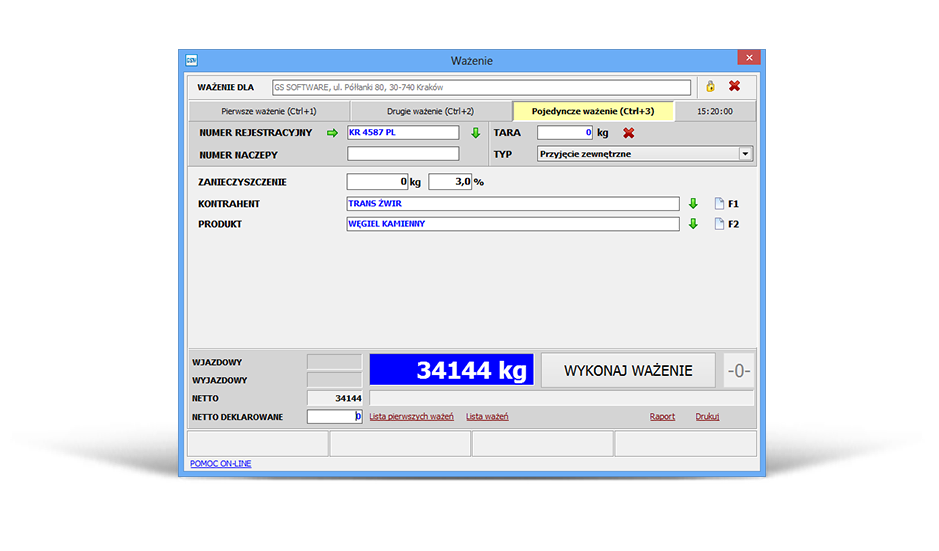Image resolution: width=939 pixels, height=551 pixels.
Task: Click the Drukuj link
Action: [x=707, y=417]
